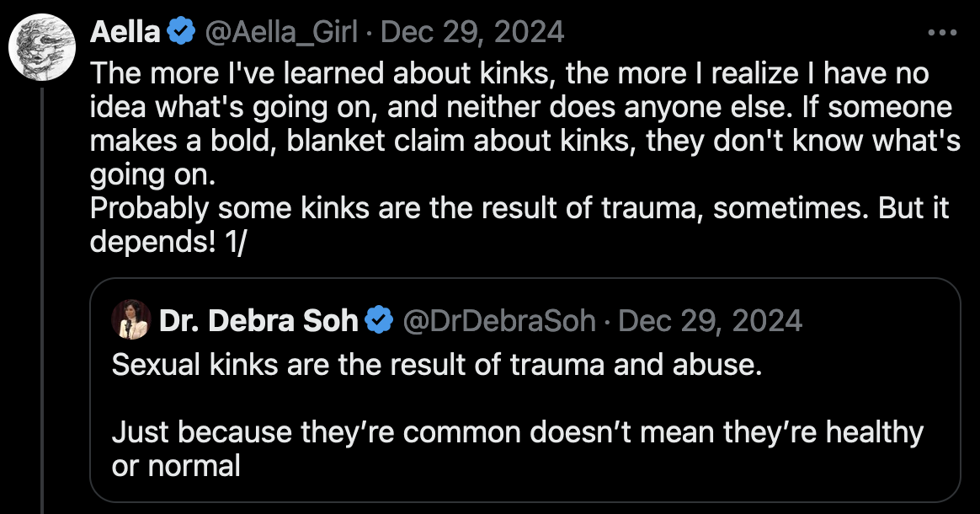This screenshot has width=980, height=514.
Task: Click the tweet line "idea what's going on"
Action: (x=521, y=108)
